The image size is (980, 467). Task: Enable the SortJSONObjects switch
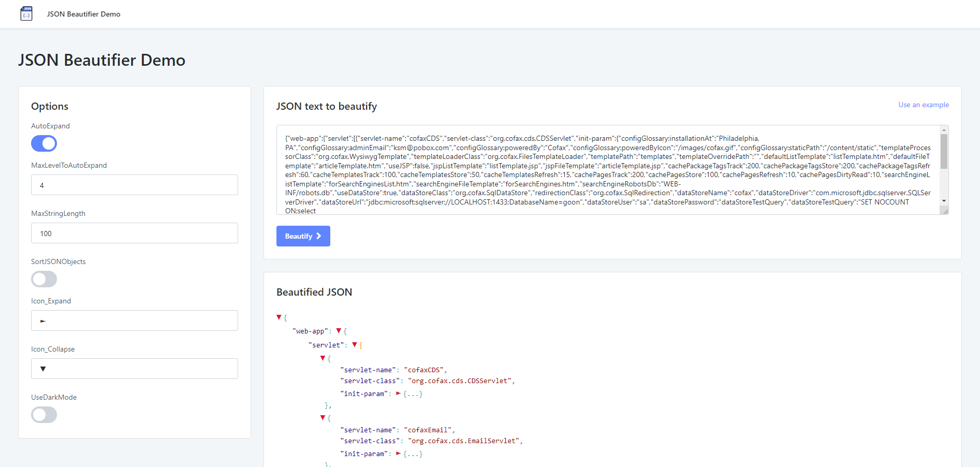pyautogui.click(x=44, y=279)
